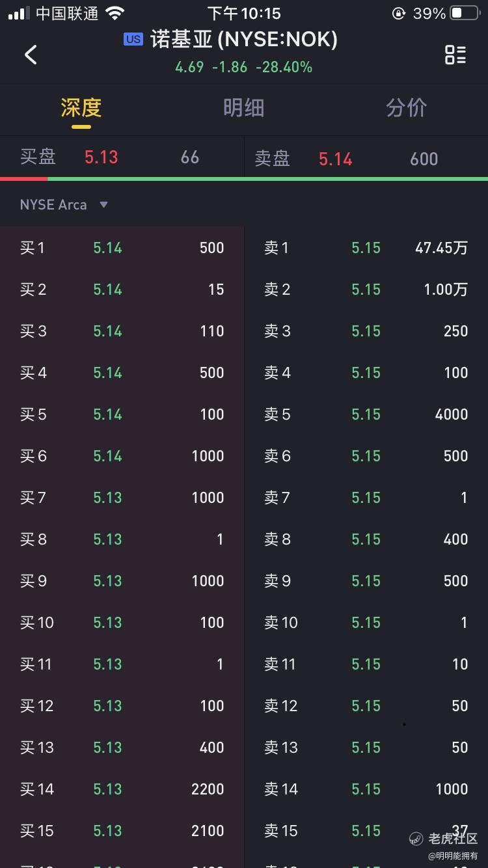The image size is (488, 868).
Task: Tap the Wi-Fi signal icon
Action: coord(115,13)
